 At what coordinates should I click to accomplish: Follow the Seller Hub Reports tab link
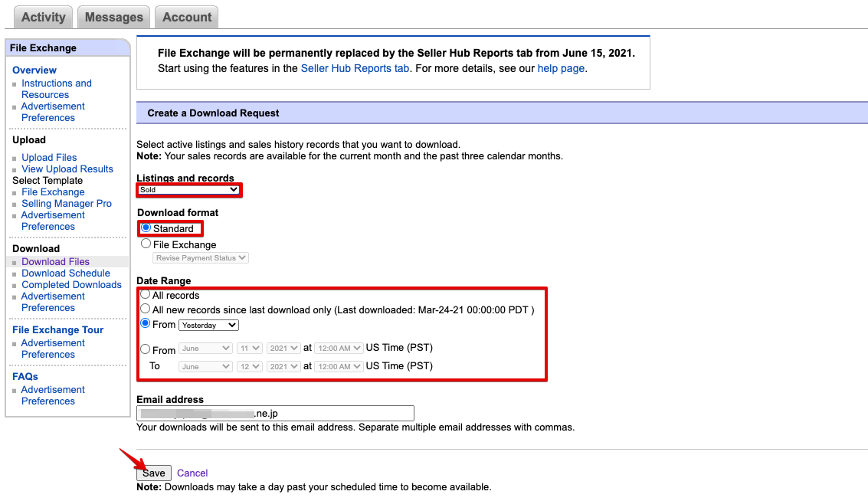tap(355, 69)
